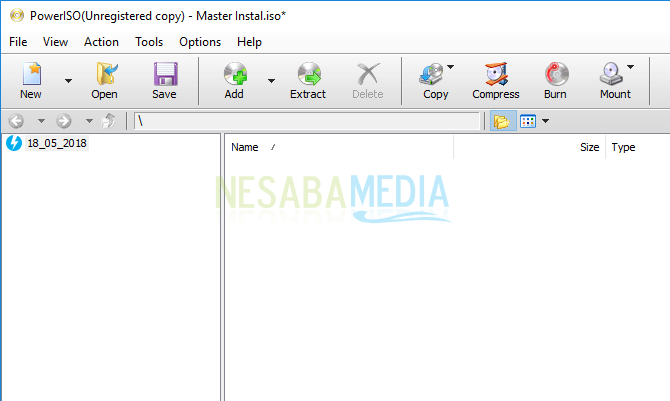This screenshot has width=670, height=401.
Task: Burn the image using the Burn icon
Action: pyautogui.click(x=555, y=80)
